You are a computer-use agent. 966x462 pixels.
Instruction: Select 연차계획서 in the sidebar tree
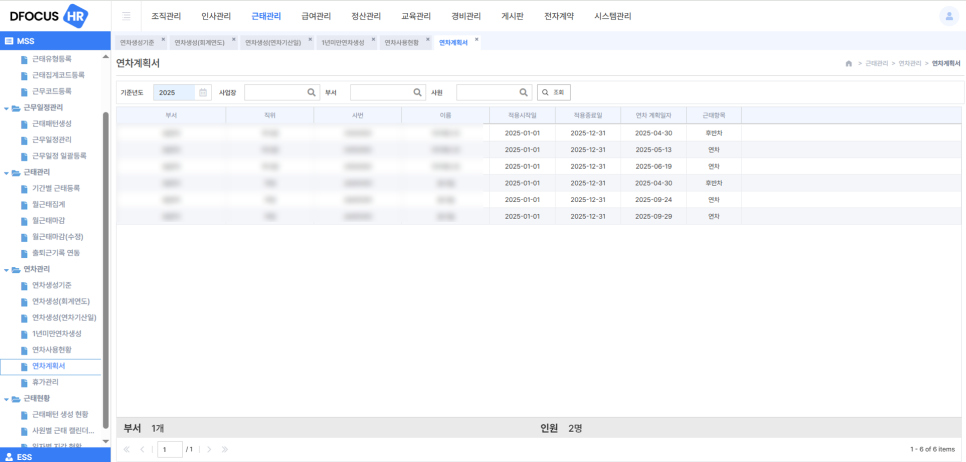pos(51,367)
